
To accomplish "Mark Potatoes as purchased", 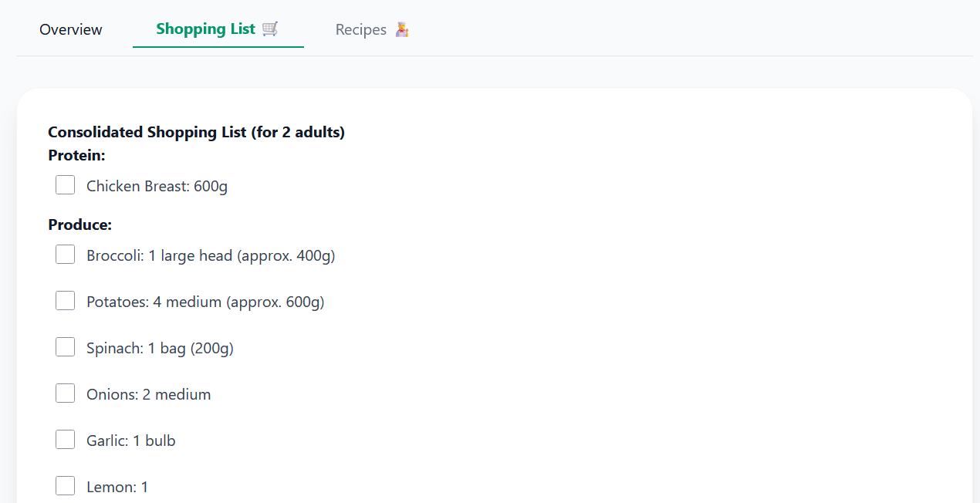I will point(66,301).
